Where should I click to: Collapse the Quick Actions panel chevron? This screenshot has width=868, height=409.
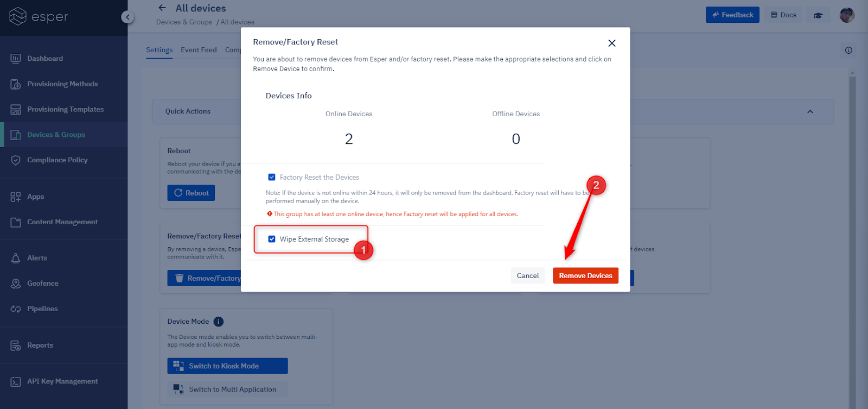pyautogui.click(x=810, y=111)
